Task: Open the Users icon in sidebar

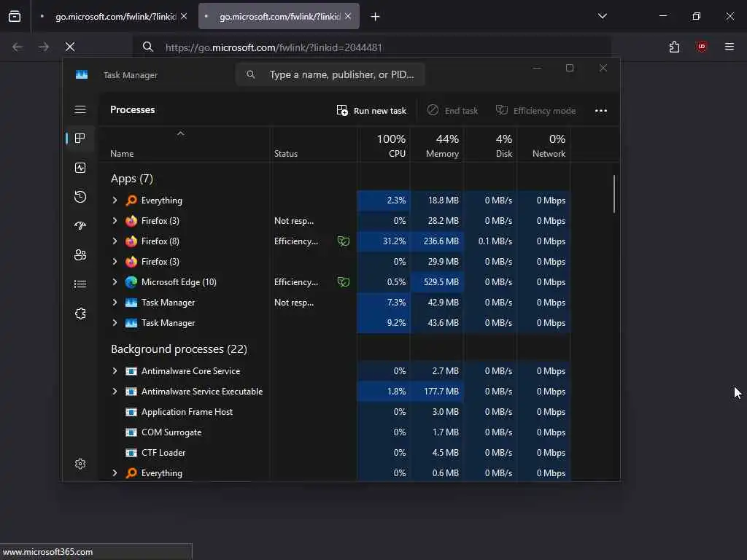Action: [80, 254]
